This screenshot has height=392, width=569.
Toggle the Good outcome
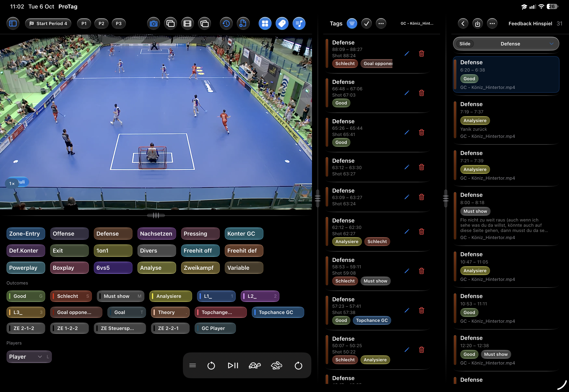tap(26, 296)
